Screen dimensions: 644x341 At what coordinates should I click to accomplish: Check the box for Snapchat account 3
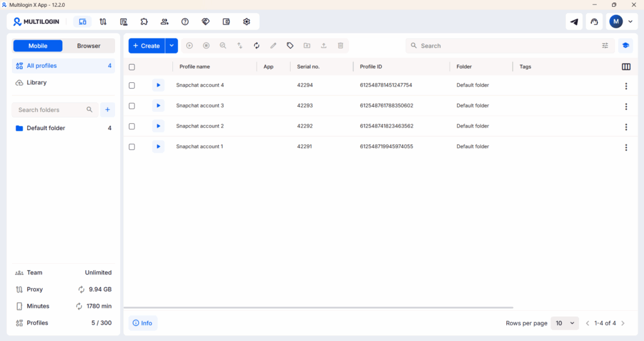pyautogui.click(x=132, y=106)
